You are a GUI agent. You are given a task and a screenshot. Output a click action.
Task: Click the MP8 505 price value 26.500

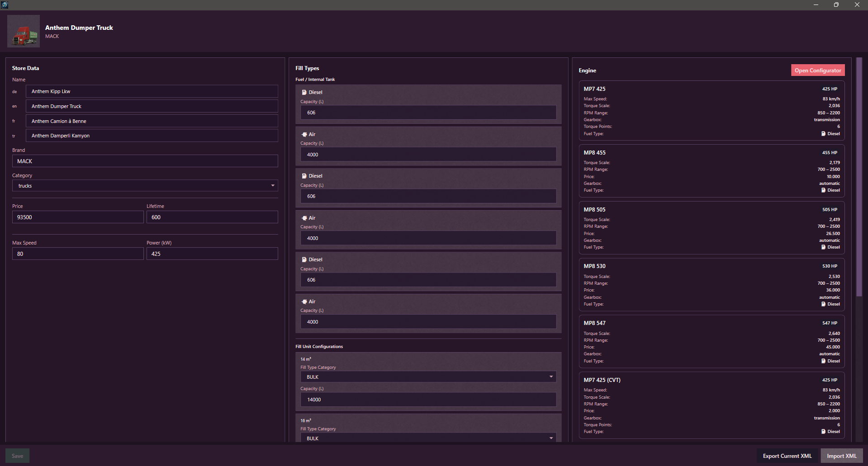point(833,234)
